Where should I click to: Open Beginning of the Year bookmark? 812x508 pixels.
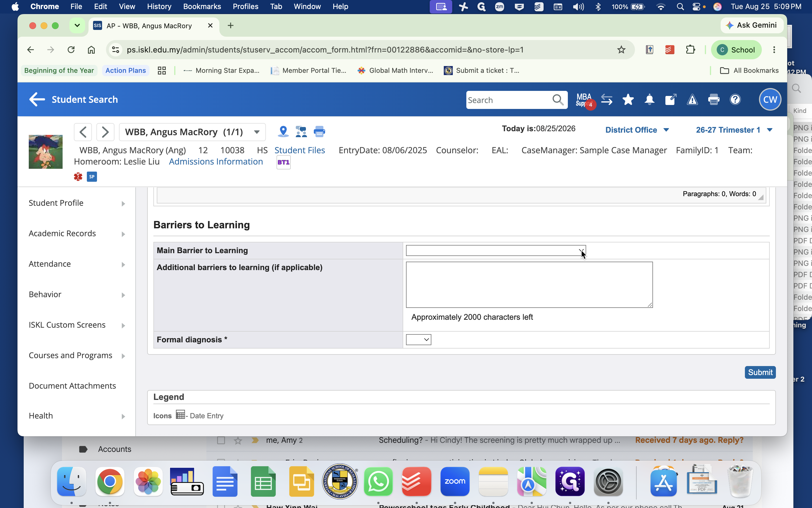pos(59,71)
